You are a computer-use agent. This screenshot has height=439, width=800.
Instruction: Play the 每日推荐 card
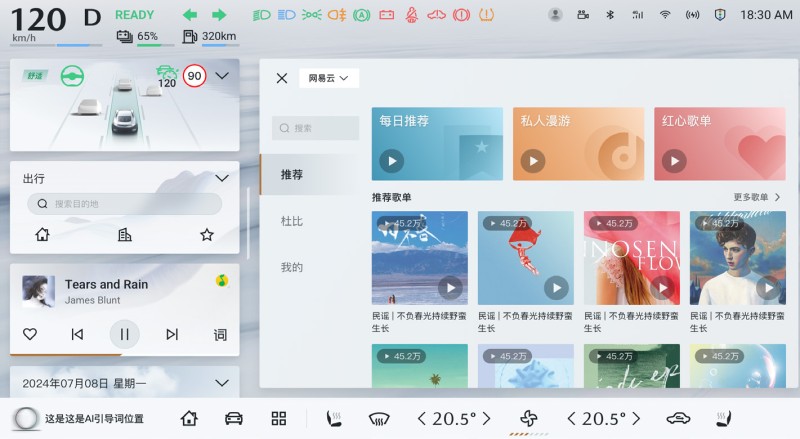[392, 161]
